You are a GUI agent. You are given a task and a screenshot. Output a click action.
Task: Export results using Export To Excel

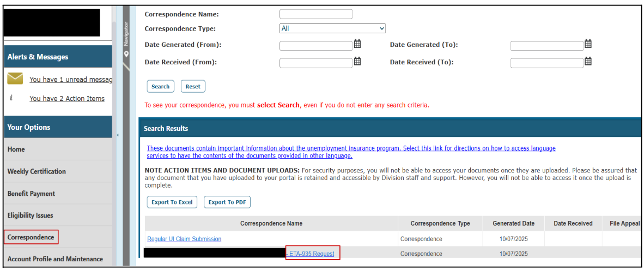click(x=172, y=202)
